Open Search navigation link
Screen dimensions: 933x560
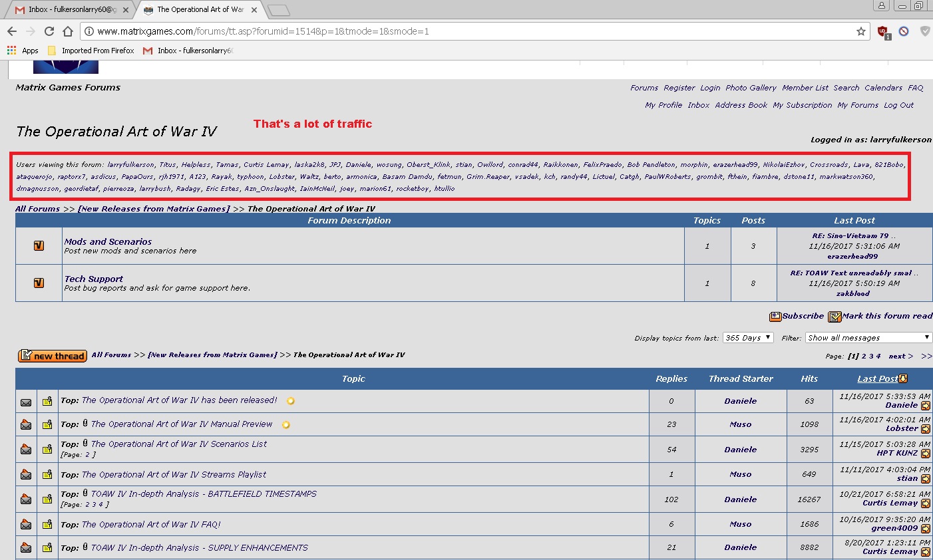pyautogui.click(x=846, y=88)
